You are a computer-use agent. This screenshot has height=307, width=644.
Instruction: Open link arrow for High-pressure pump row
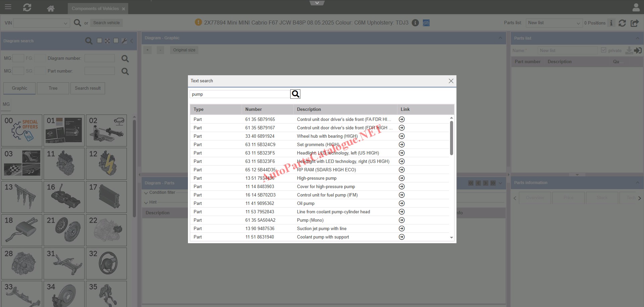tap(401, 178)
